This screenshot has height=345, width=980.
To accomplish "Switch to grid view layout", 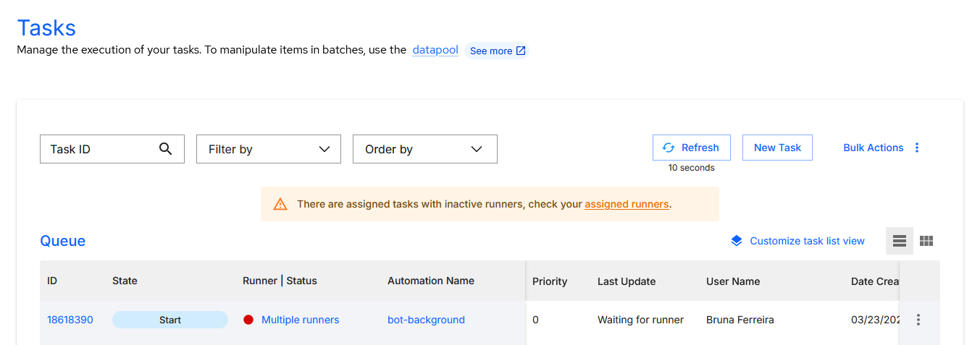I will [926, 241].
